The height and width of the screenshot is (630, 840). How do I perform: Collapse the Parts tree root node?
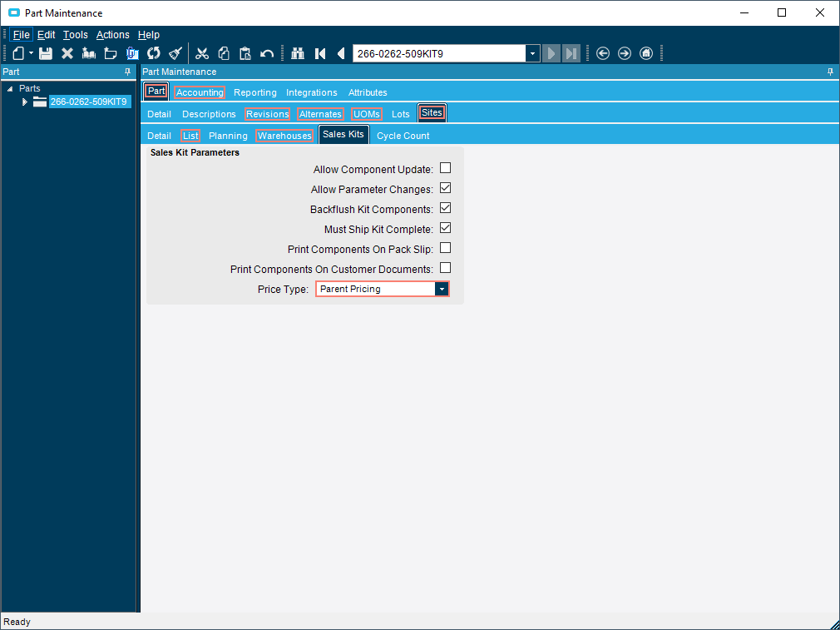click(x=10, y=88)
